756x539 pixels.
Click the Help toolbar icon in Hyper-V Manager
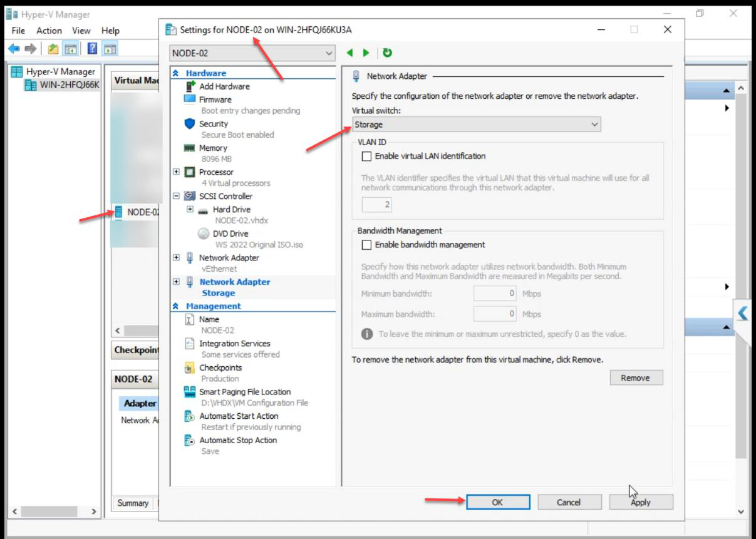pos(93,48)
